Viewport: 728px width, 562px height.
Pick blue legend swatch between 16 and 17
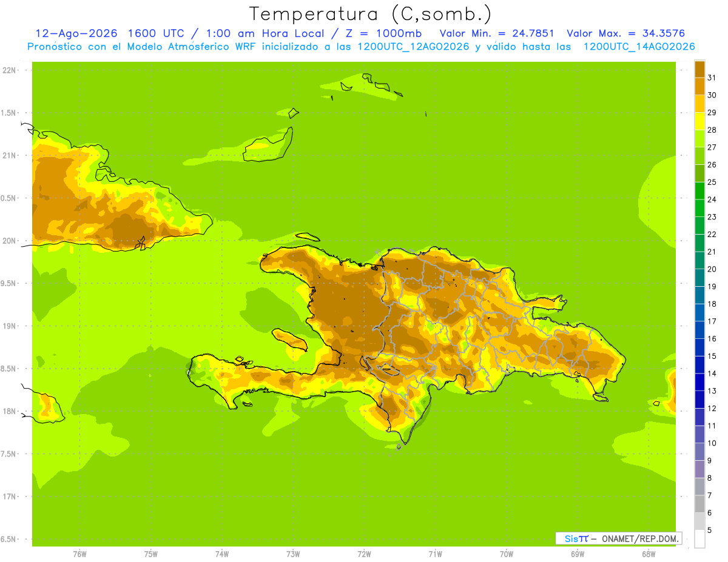pyautogui.click(x=699, y=330)
